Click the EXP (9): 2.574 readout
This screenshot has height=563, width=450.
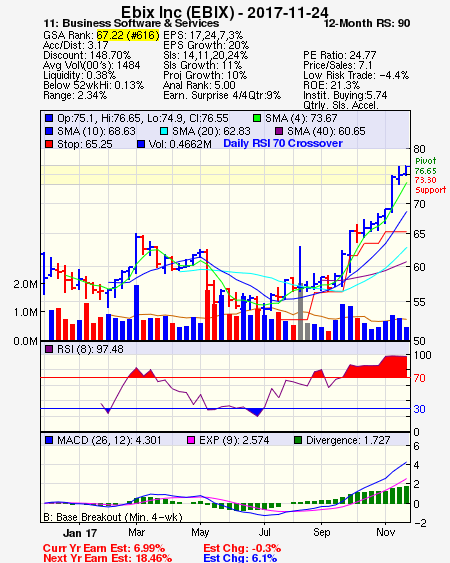click(234, 440)
